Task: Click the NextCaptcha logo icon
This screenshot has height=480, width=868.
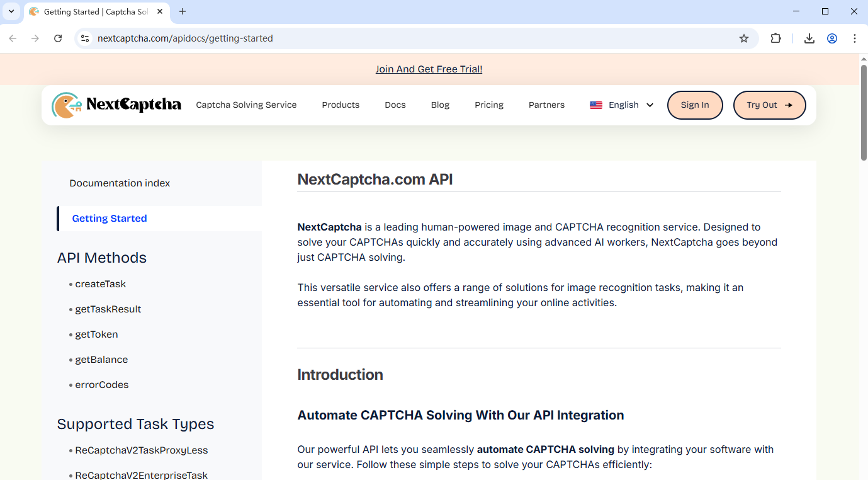Action: point(67,105)
